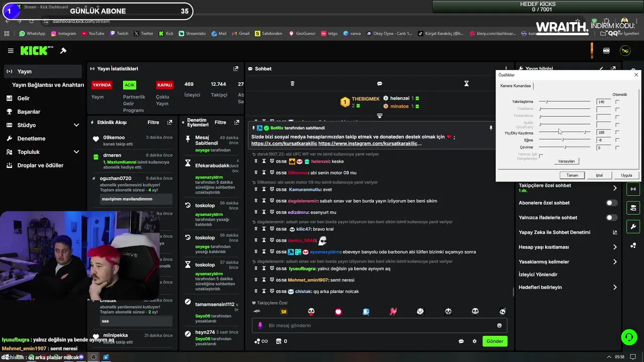
Task: Click Tamam in Özellikler dialog
Action: (x=572, y=175)
